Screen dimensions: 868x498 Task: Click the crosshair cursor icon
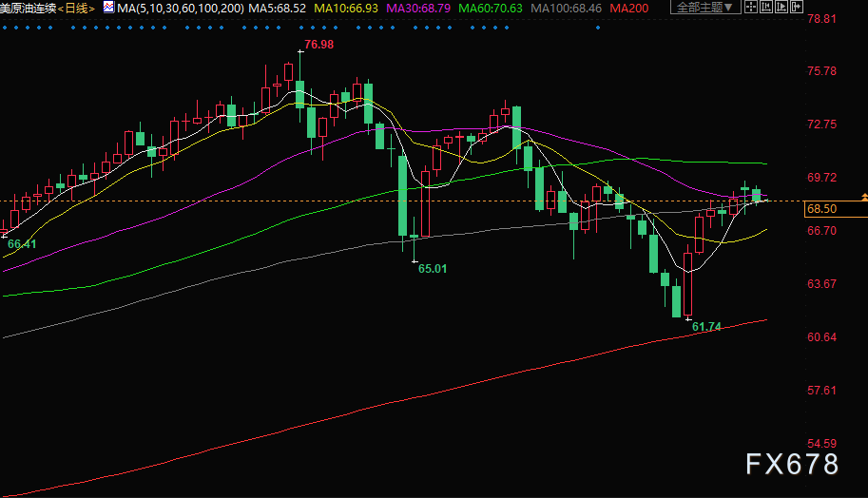click(x=751, y=8)
